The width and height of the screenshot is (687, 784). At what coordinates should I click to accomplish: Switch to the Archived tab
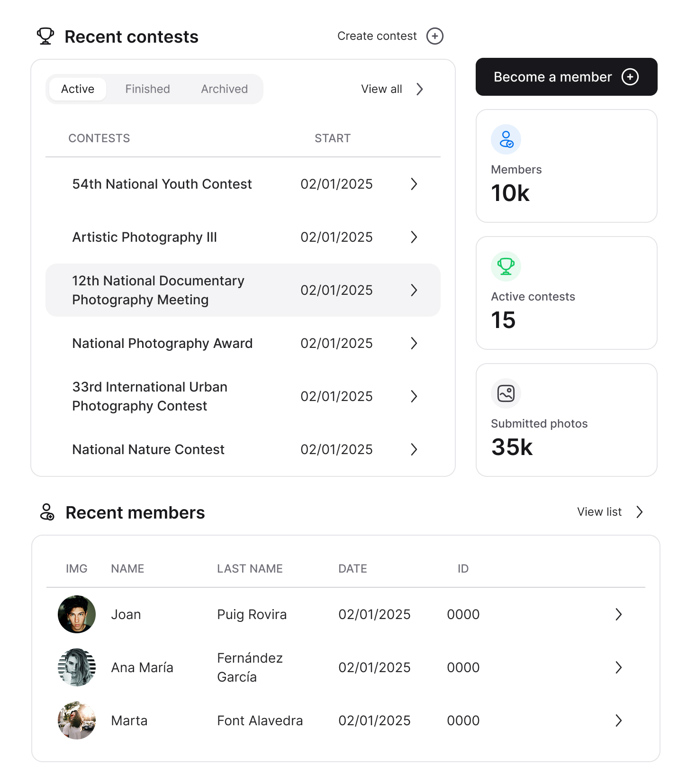[x=224, y=89]
